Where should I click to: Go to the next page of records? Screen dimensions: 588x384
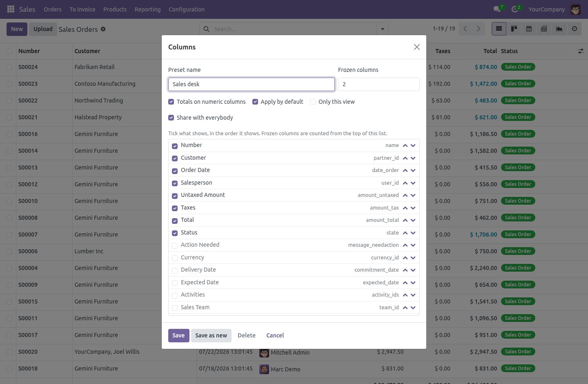(x=478, y=29)
